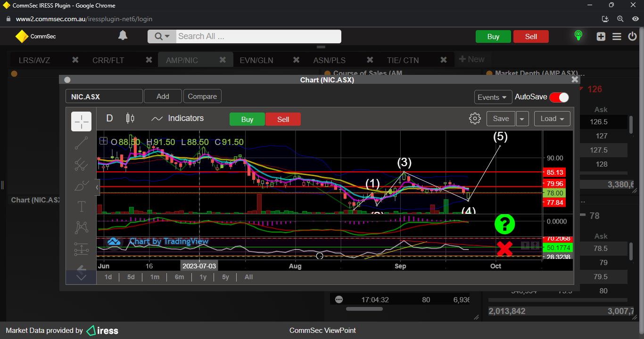The image size is (644, 339).
Task: Open chart settings gear
Action: 475,119
